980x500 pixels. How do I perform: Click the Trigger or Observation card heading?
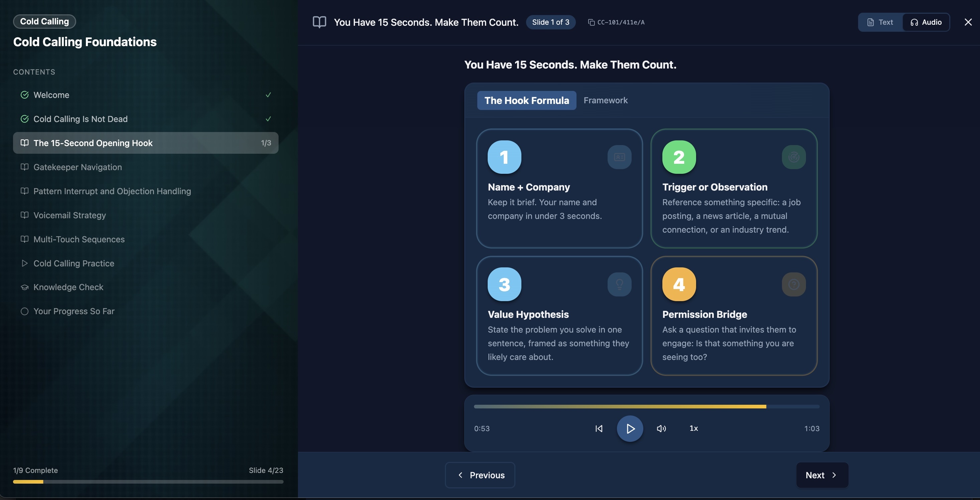[715, 187]
